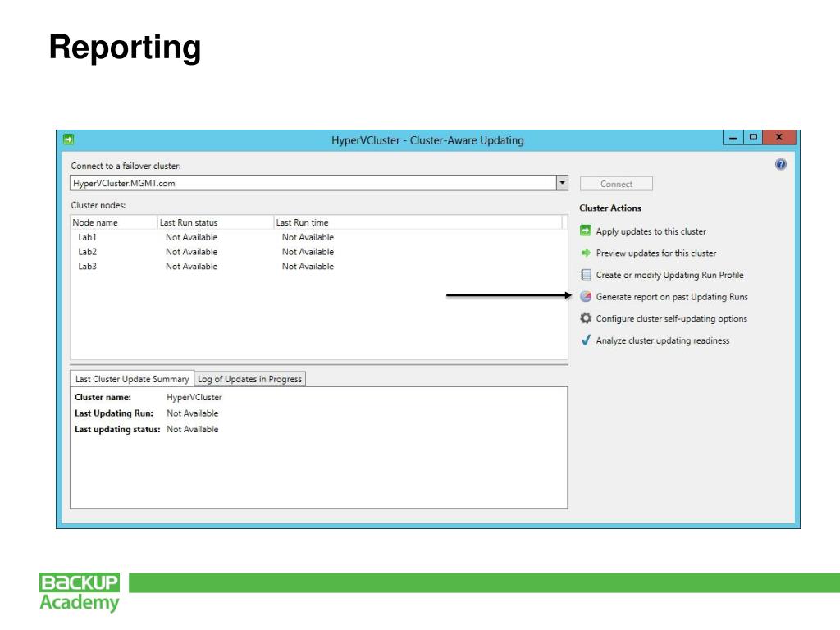Click the HyperVCluster cluster name value

point(194,397)
